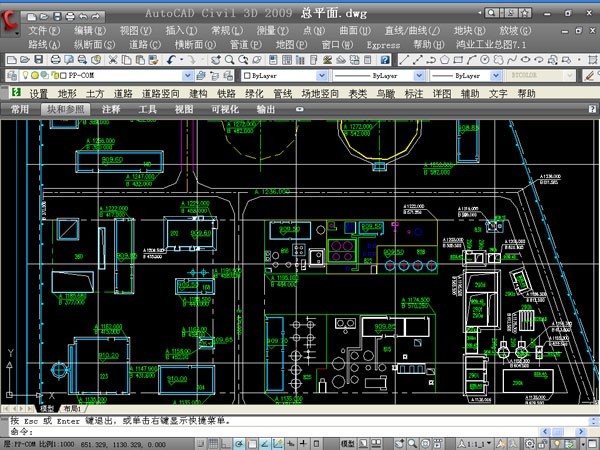Select the Ellipse draw tool
This screenshot has width=600, height=450.
tap(525, 60)
